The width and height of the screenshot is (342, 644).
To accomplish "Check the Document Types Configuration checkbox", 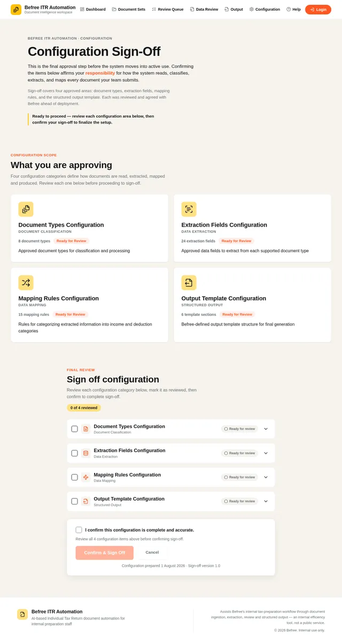I will coord(74,429).
